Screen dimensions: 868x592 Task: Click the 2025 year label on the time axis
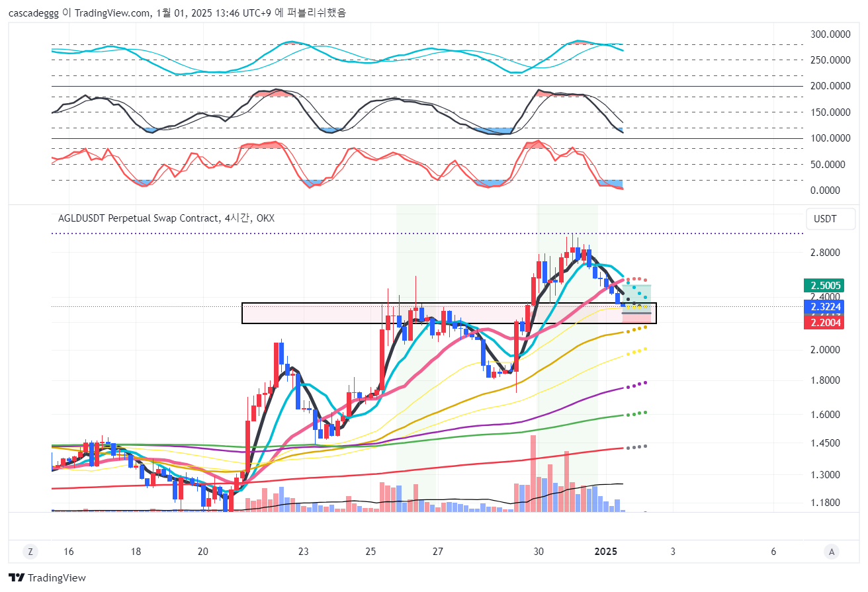(606, 552)
